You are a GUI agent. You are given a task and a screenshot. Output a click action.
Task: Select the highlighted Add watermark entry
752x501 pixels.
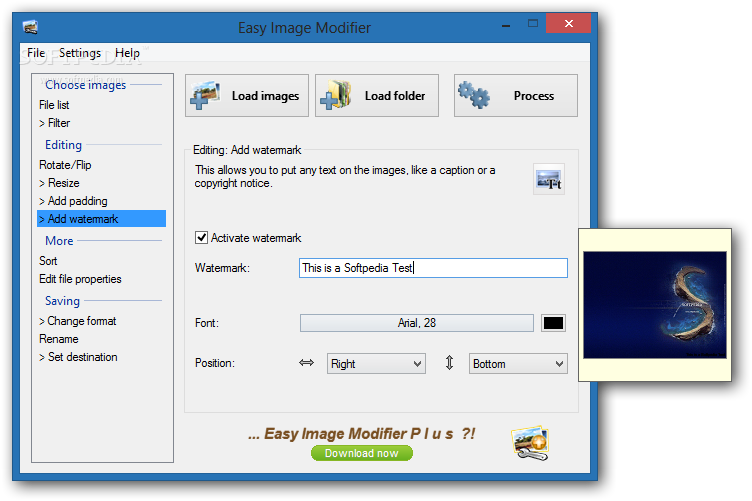101,219
